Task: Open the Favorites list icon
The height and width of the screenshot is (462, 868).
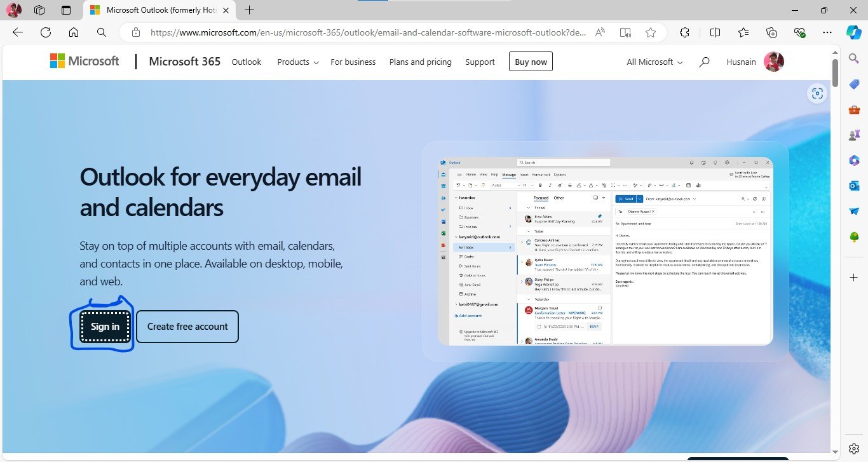Action: pyautogui.click(x=743, y=32)
